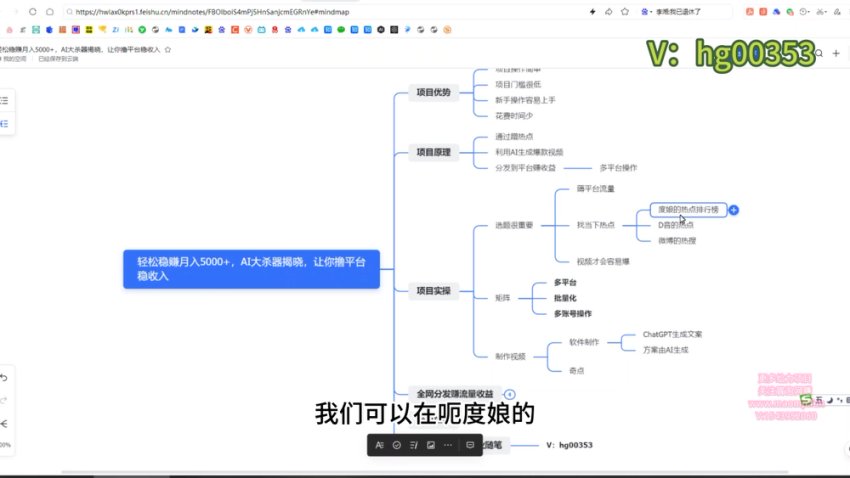Viewport: 850px width, 478px height.
Task: Click the checkmark task icon in floating toolbar
Action: click(397, 444)
